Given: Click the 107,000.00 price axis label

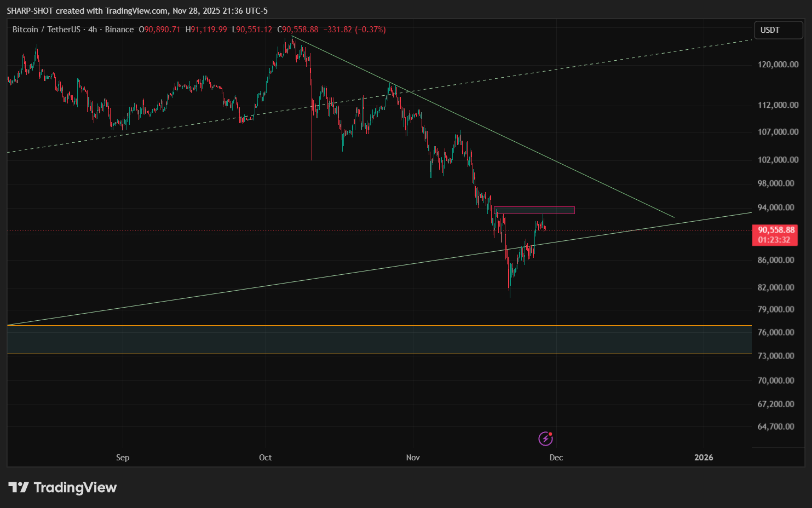Looking at the screenshot, I should coord(778,132).
